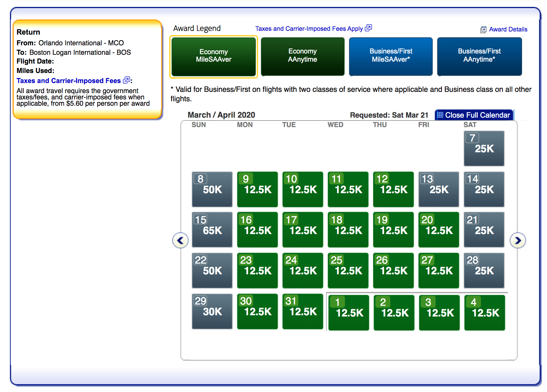Select March 9 at 12.5K miles

257,189
